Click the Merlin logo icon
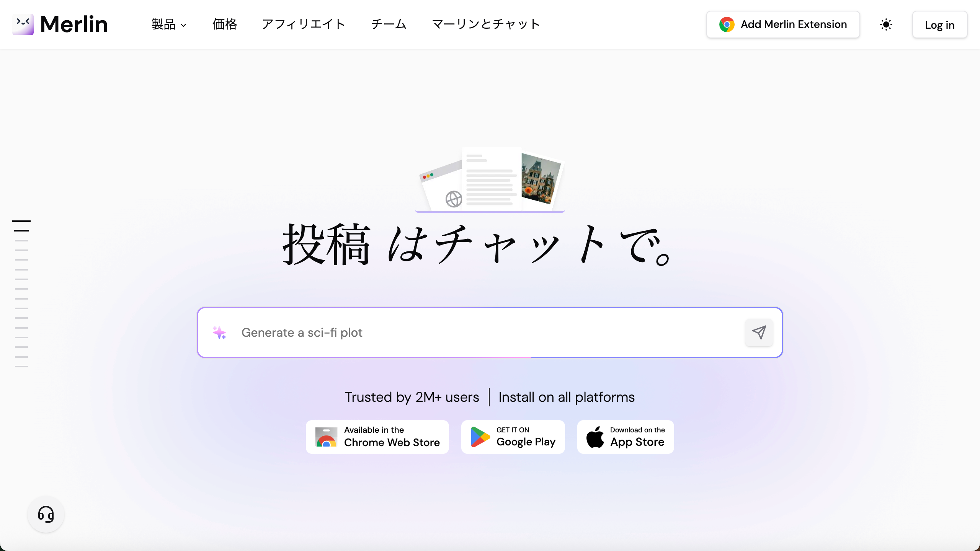 (x=23, y=24)
